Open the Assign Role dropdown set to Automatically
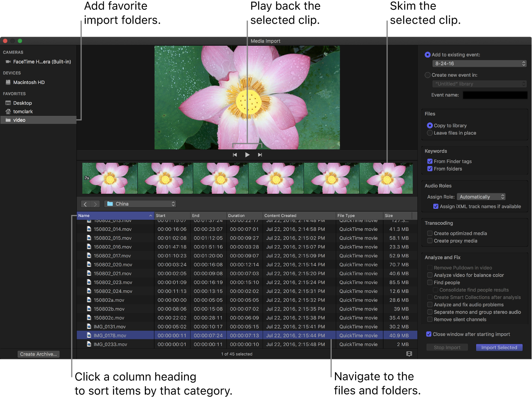Viewport: 532px width, 403px height. click(481, 196)
